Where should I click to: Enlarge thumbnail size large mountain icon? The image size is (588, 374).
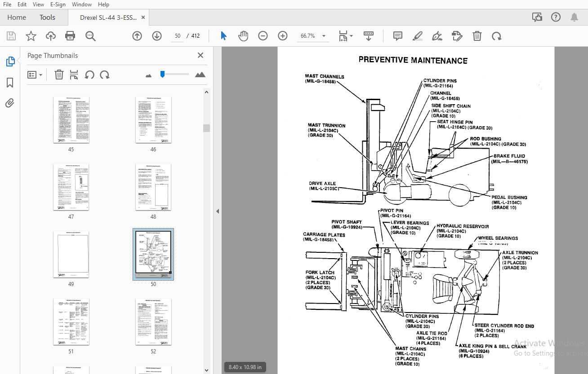[x=200, y=75]
